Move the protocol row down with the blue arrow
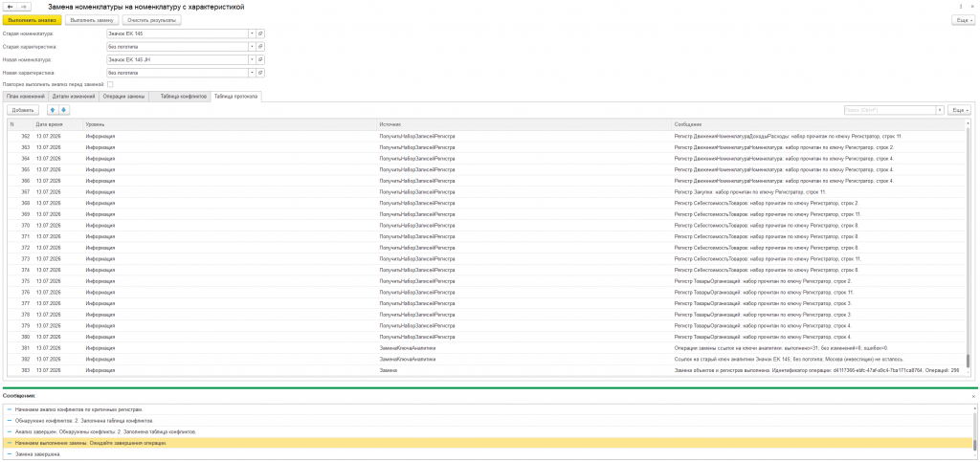The image size is (980, 462). click(x=64, y=110)
